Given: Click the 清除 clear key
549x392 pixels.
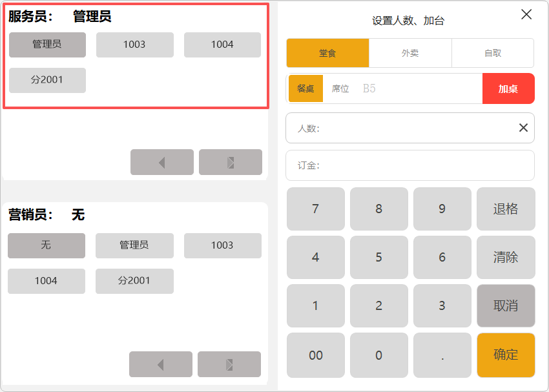Looking at the screenshot, I should 506,257.
